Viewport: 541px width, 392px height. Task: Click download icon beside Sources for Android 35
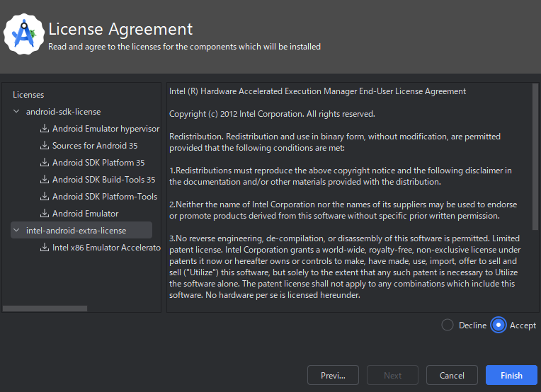pyautogui.click(x=45, y=146)
